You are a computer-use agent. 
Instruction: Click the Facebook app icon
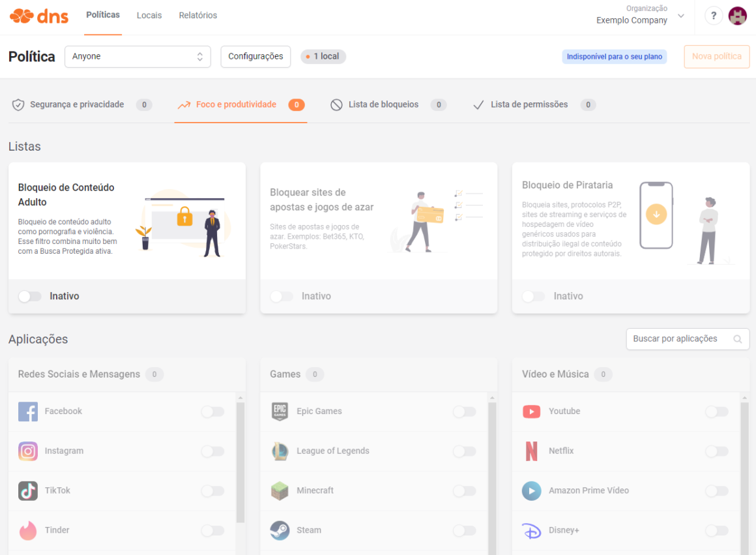tap(28, 412)
